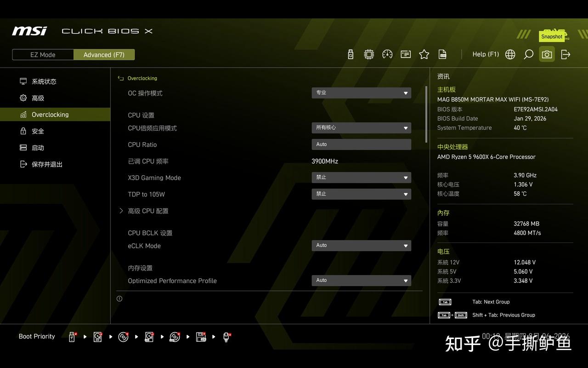Click the 32768 MB memory capacity value

[526, 224]
